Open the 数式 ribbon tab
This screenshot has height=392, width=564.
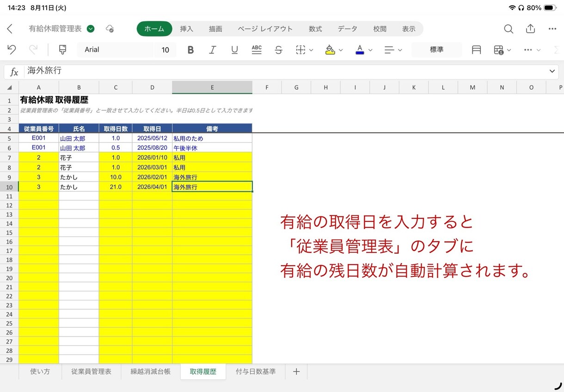(315, 29)
